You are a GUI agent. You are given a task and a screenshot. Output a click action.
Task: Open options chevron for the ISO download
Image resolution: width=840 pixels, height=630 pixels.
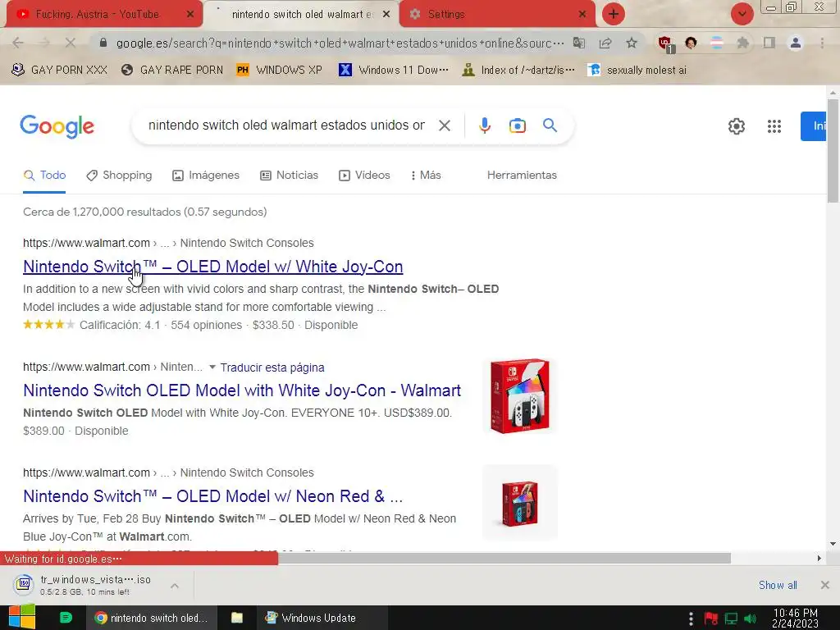[175, 586]
